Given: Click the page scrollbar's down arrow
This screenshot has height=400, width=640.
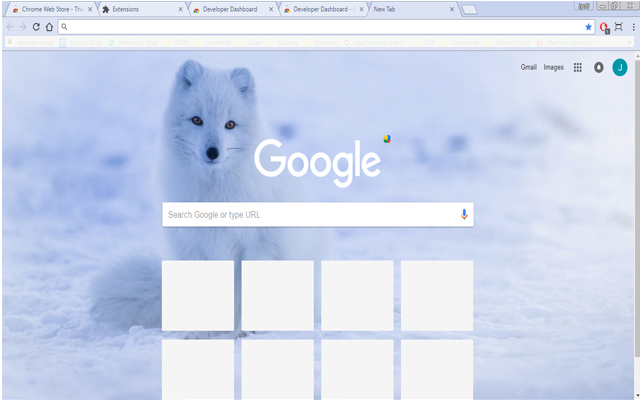Looking at the screenshot, I should [x=636, y=394].
